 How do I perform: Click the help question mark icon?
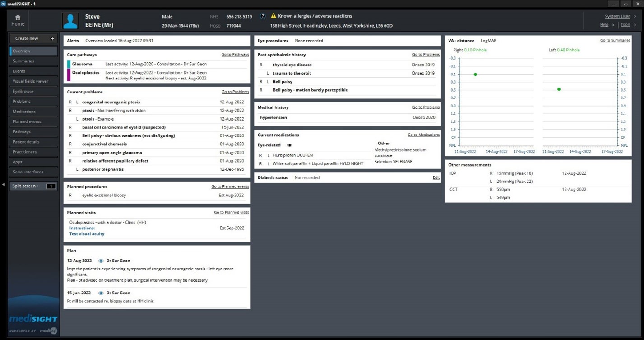(263, 16)
